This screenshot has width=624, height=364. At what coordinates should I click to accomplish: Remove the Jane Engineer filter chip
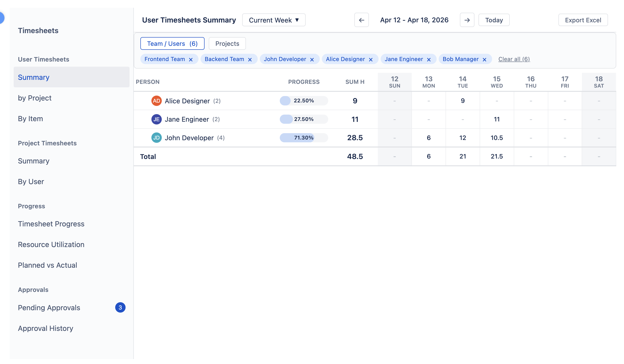point(429,59)
